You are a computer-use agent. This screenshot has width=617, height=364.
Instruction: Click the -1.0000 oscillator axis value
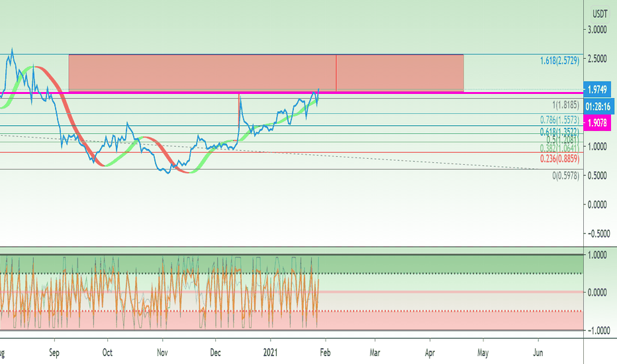pyautogui.click(x=598, y=331)
